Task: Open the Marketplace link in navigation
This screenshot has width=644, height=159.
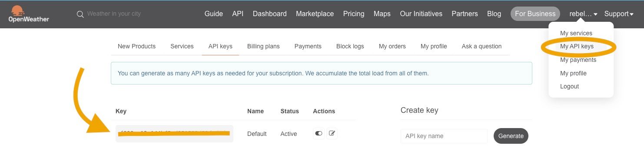Action: click(x=315, y=14)
